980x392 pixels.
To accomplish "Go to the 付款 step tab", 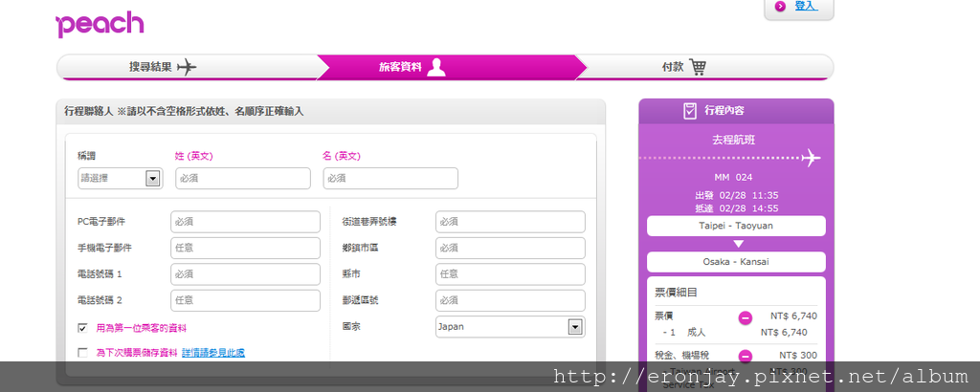I will point(706,67).
